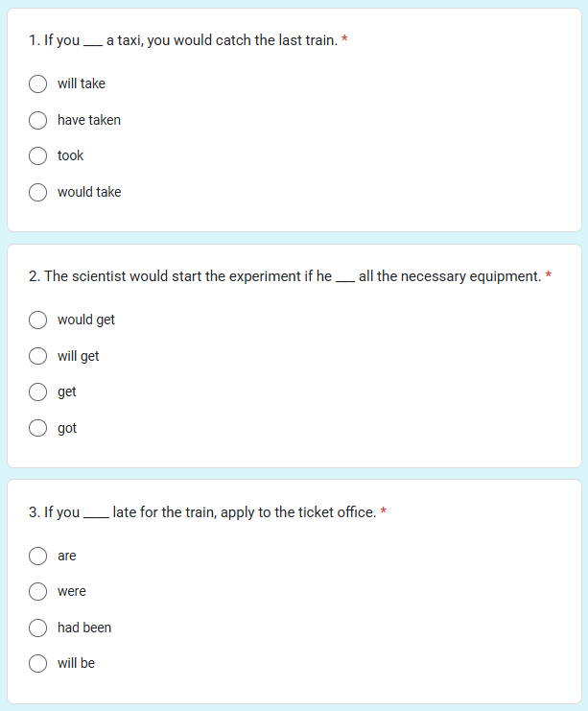588x711 pixels.
Task: Select "are" for question 3
Action: [x=37, y=556]
